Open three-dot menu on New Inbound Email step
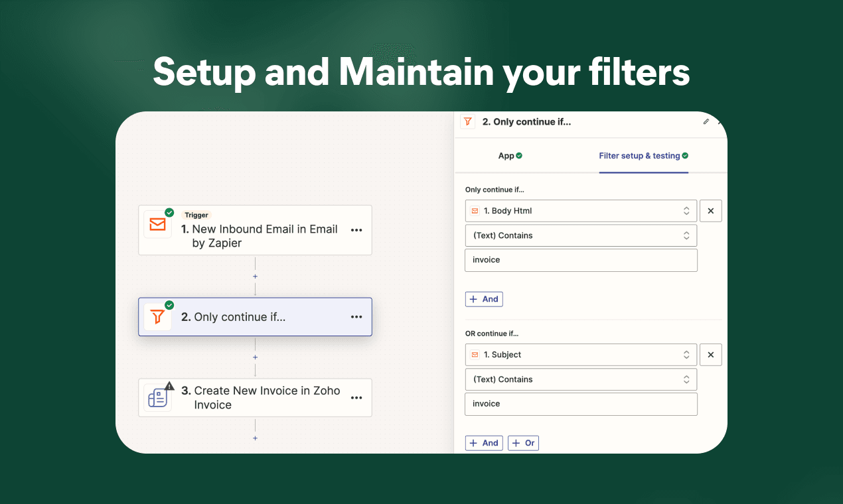This screenshot has width=843, height=504. pos(356,230)
